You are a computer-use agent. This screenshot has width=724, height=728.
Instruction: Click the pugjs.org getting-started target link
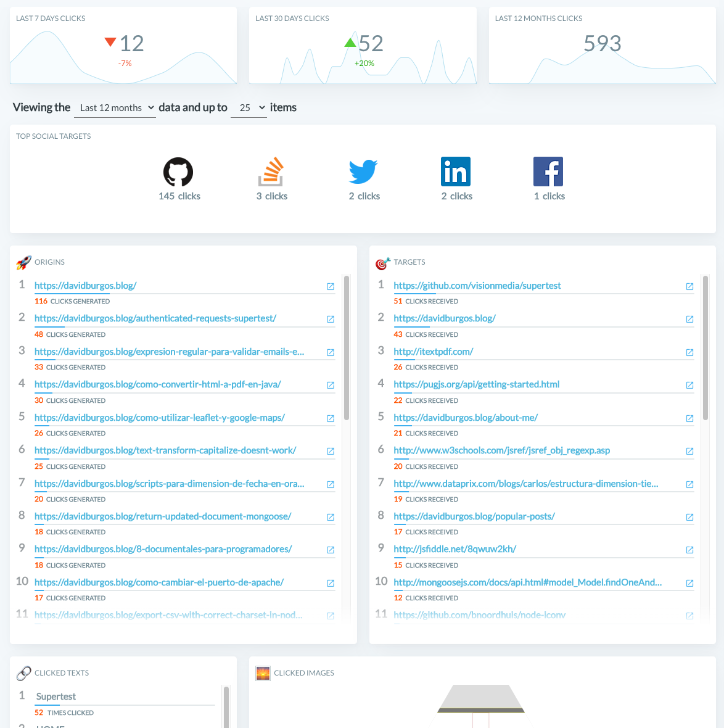pos(476,384)
